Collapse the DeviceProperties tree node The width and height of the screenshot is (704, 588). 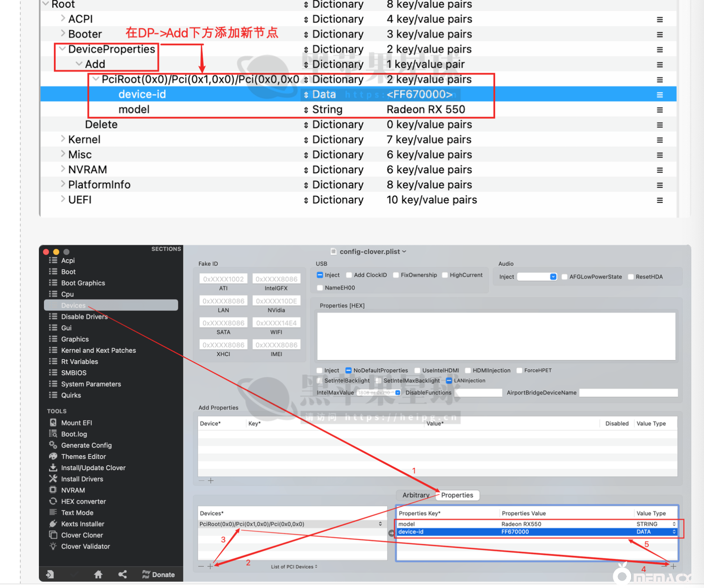(62, 49)
